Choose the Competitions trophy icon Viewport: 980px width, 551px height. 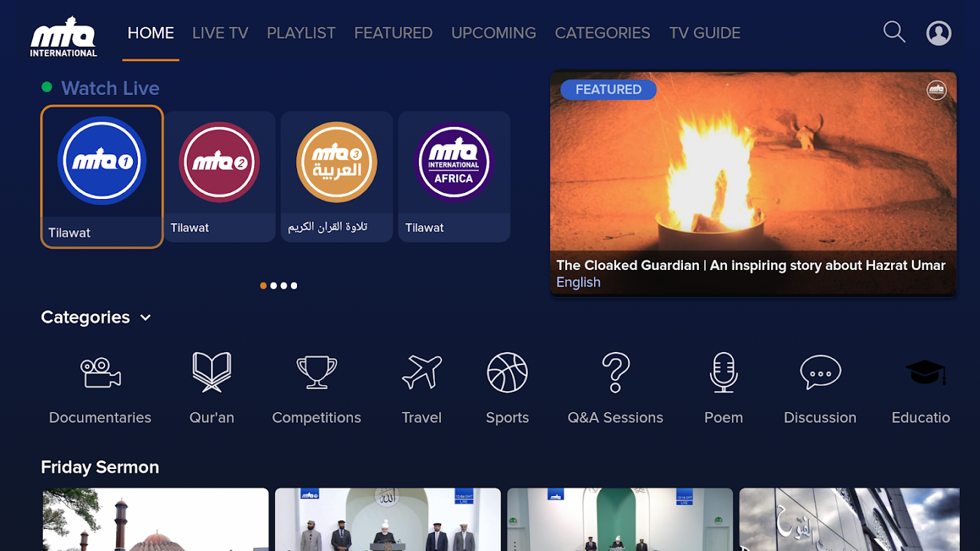click(316, 373)
